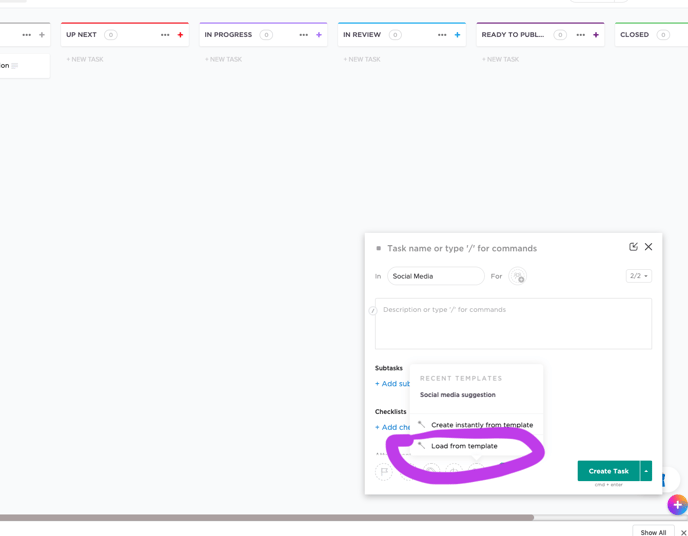Image resolution: width=688 pixels, height=536 pixels.
Task: Click the assignee icon next to For
Action: (x=517, y=276)
